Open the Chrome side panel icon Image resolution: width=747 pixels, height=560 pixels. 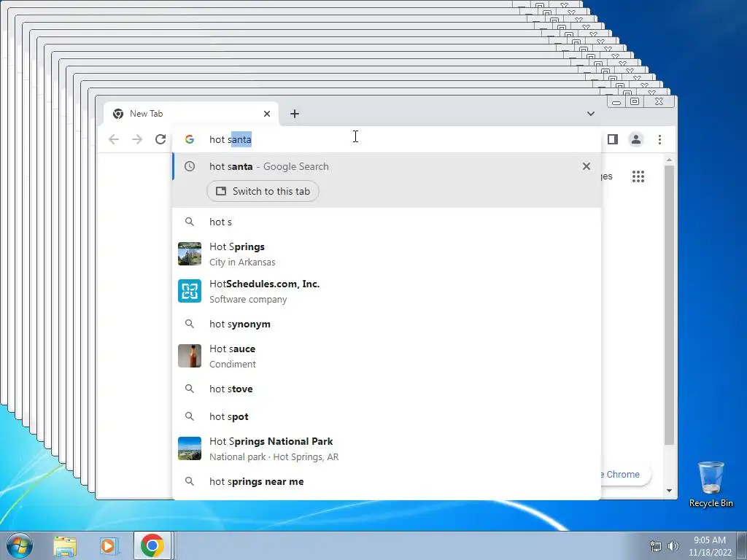(613, 139)
